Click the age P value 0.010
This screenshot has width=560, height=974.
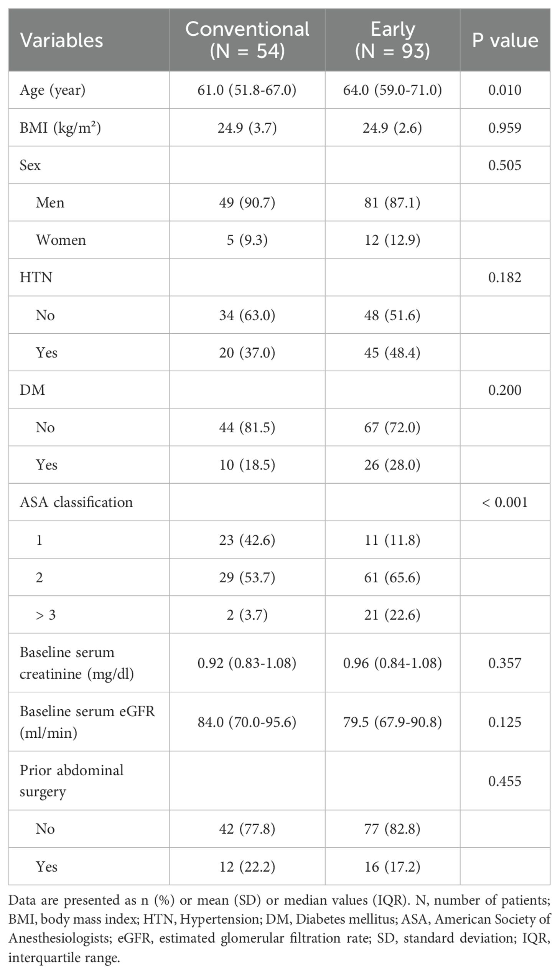505,90
